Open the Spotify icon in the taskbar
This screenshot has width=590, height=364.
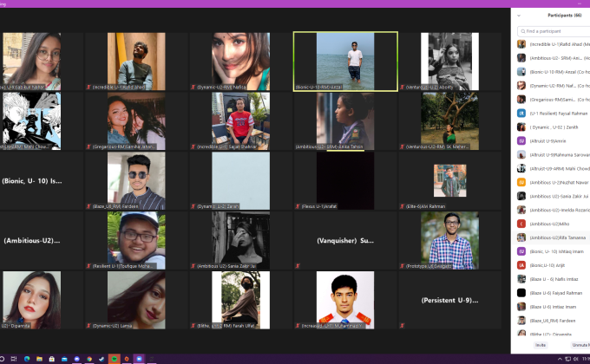(115, 358)
